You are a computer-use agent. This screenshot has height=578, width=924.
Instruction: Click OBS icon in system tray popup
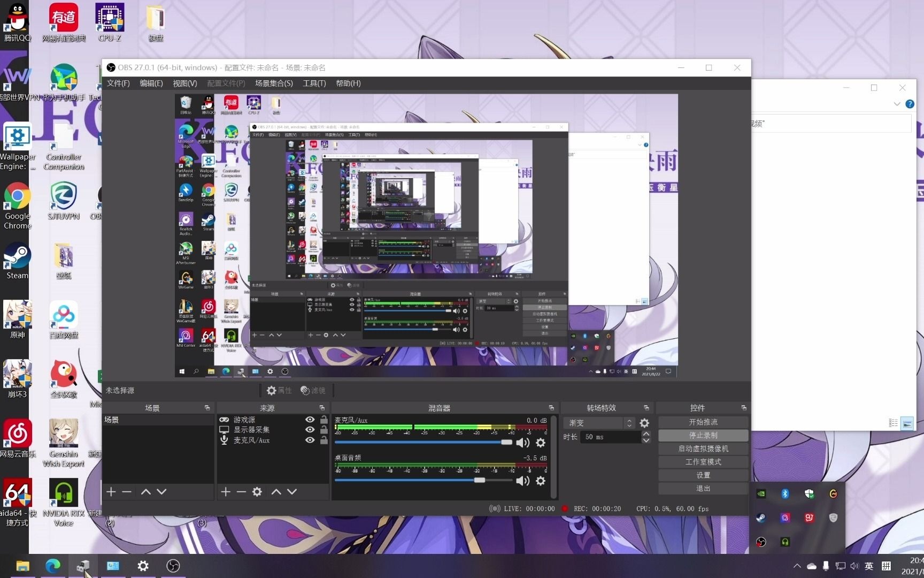pyautogui.click(x=761, y=542)
